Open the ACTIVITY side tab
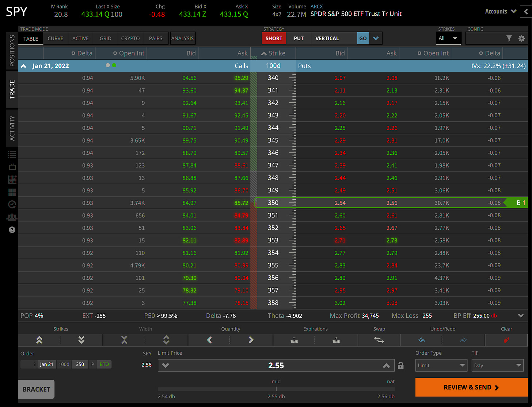The height and width of the screenshot is (407, 532). point(12,128)
